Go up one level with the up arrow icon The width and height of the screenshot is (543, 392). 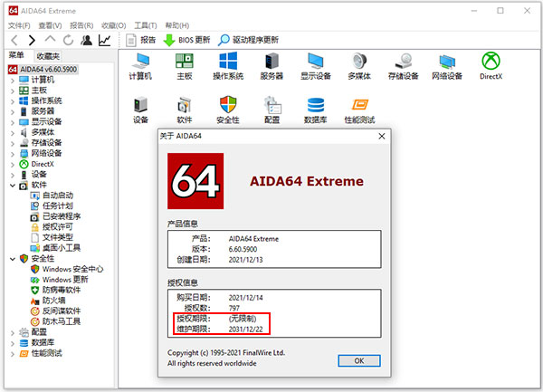tap(50, 40)
